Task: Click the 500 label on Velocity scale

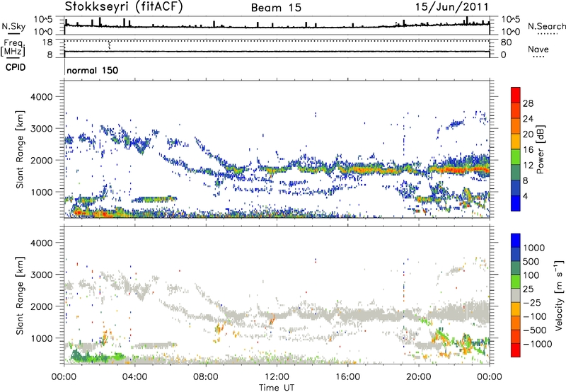Action: (531, 261)
